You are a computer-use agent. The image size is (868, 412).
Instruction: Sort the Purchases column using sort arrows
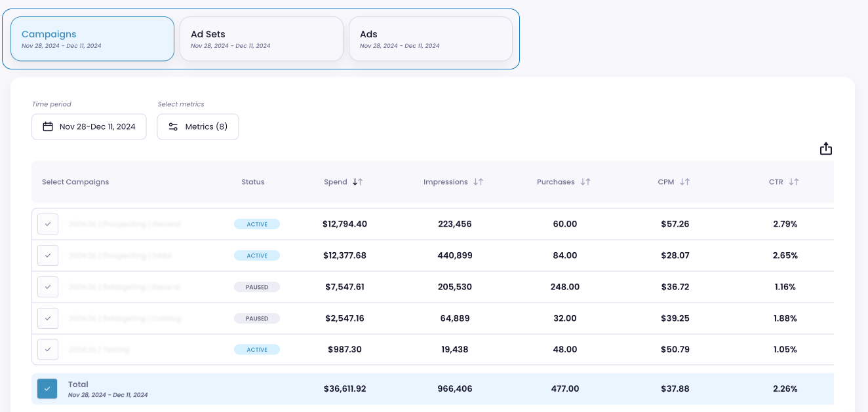point(587,182)
